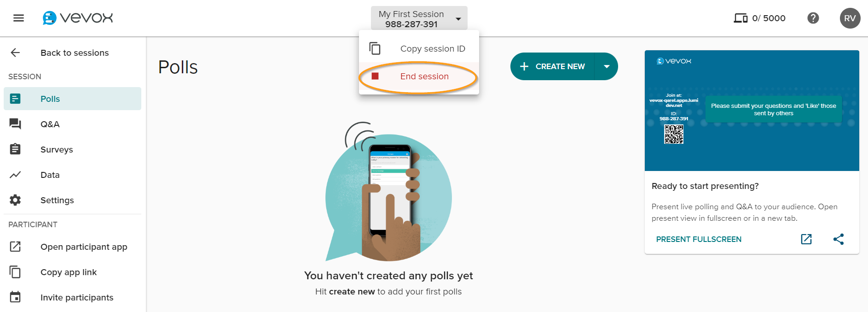This screenshot has height=312, width=868.
Task: Click the QR code in the preview card
Action: click(673, 134)
